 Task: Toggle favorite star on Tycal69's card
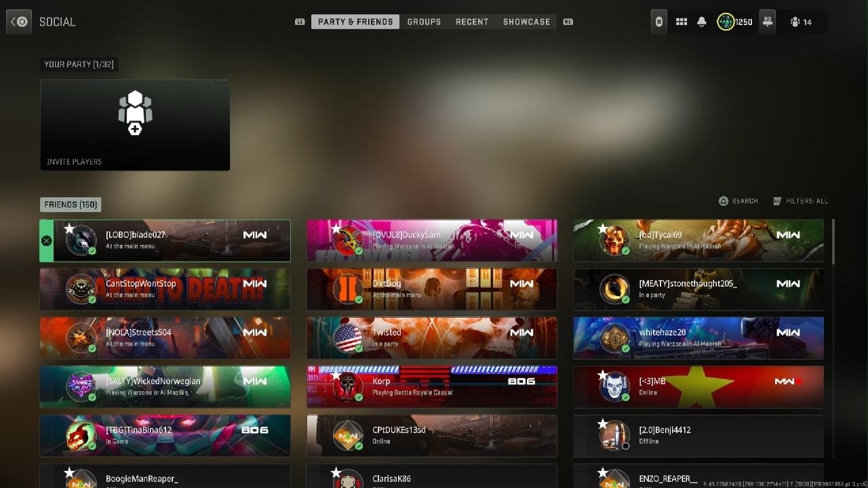[x=602, y=229]
